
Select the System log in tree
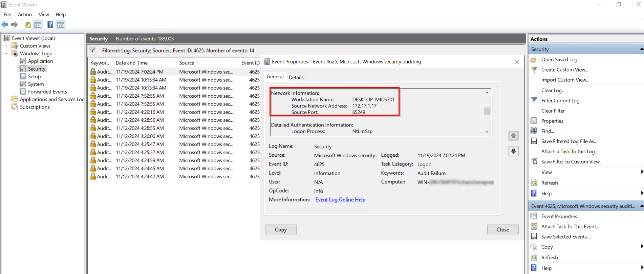coord(36,84)
